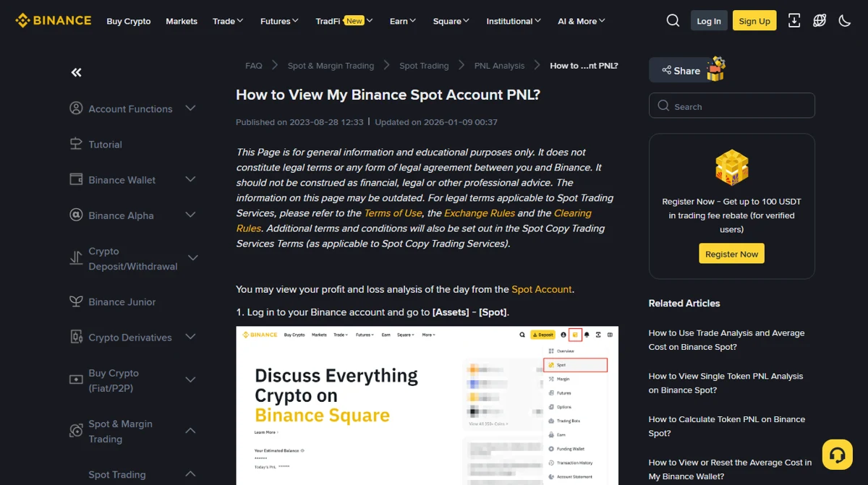Click the 100 USDT promo cube image
868x485 pixels.
(x=731, y=168)
